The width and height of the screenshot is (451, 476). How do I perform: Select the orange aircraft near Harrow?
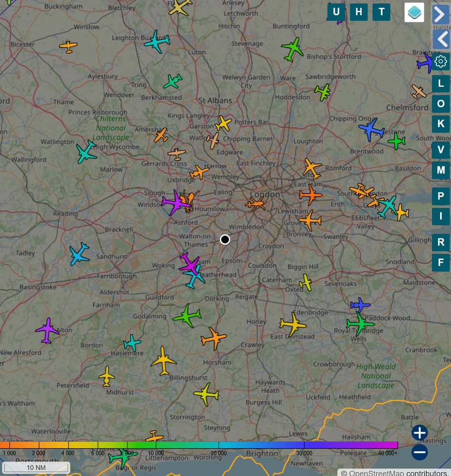[x=199, y=172]
